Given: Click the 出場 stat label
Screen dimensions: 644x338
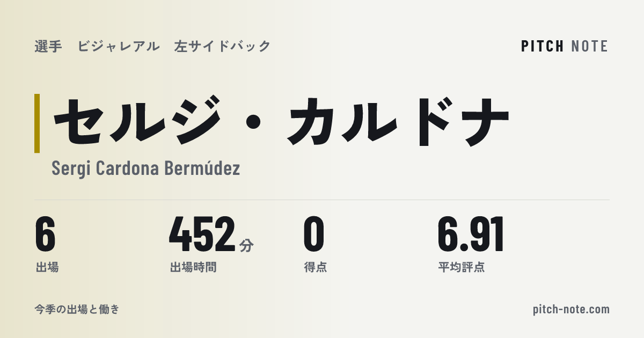Looking at the screenshot, I should click(47, 267).
